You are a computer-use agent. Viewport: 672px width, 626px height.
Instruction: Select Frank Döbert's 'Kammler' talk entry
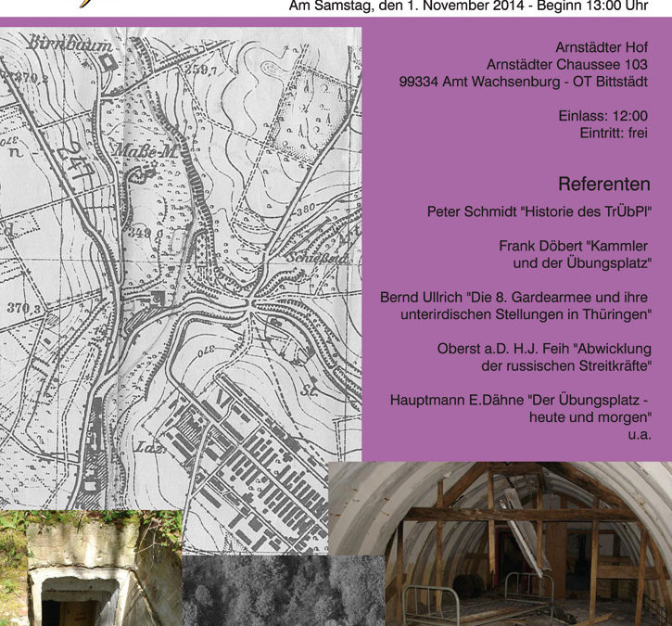pyautogui.click(x=575, y=255)
